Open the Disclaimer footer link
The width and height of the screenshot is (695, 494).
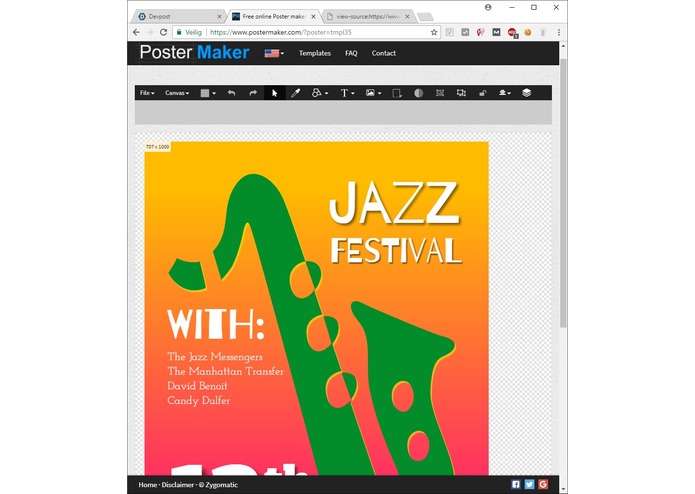pyautogui.click(x=178, y=485)
